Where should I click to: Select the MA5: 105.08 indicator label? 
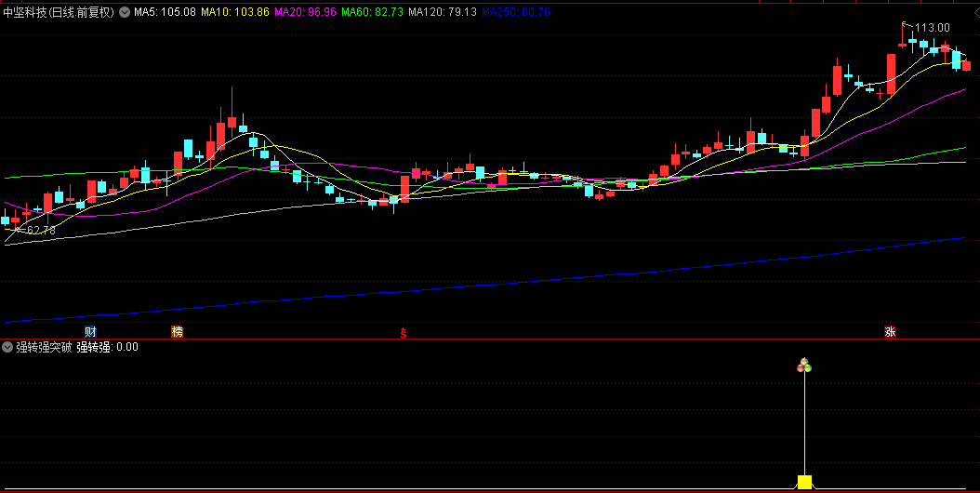(x=165, y=12)
